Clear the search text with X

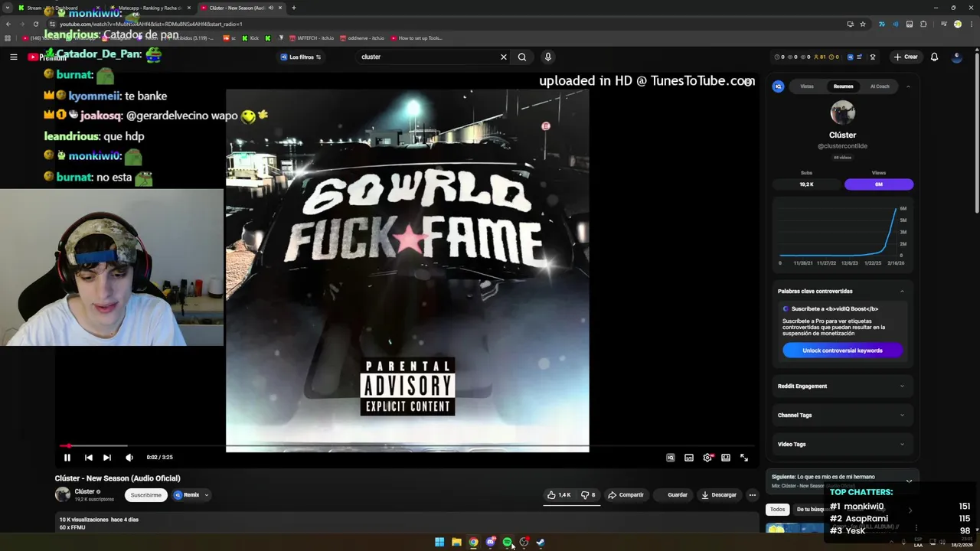(504, 57)
